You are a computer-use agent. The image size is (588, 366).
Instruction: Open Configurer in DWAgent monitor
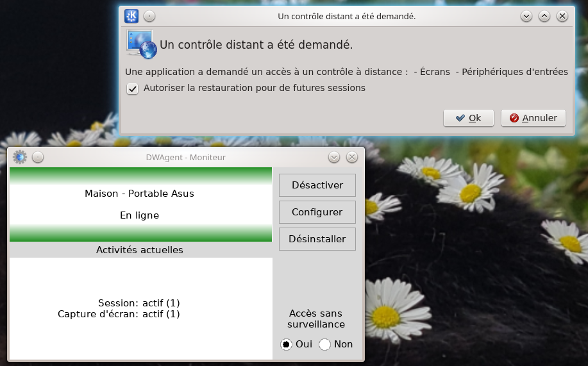(317, 212)
